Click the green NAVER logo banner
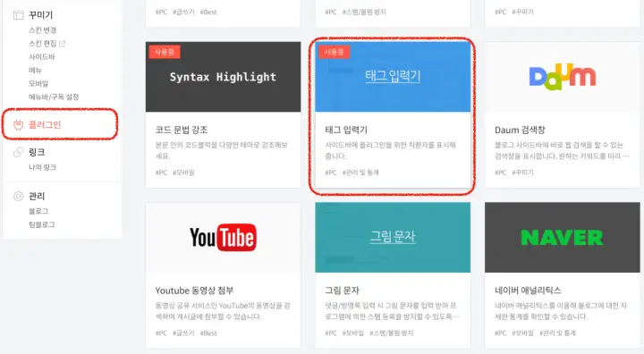 click(x=563, y=238)
